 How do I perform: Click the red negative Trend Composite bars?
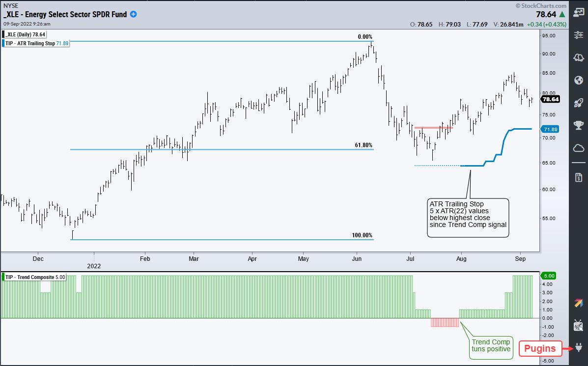(x=445, y=322)
